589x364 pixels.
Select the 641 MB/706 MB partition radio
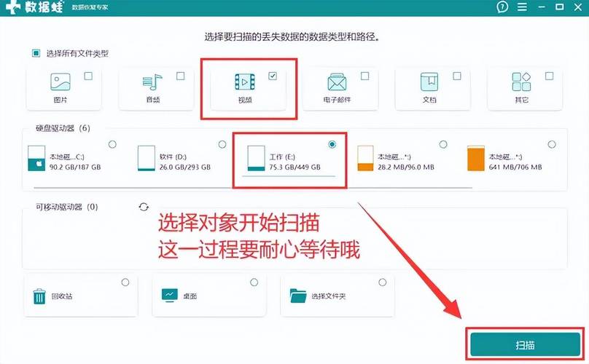tap(552, 144)
